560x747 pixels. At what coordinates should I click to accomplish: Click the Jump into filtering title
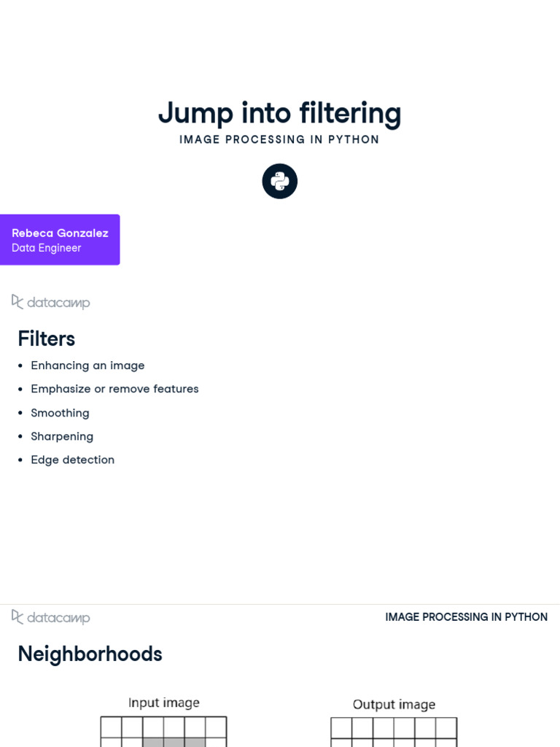[x=279, y=113]
